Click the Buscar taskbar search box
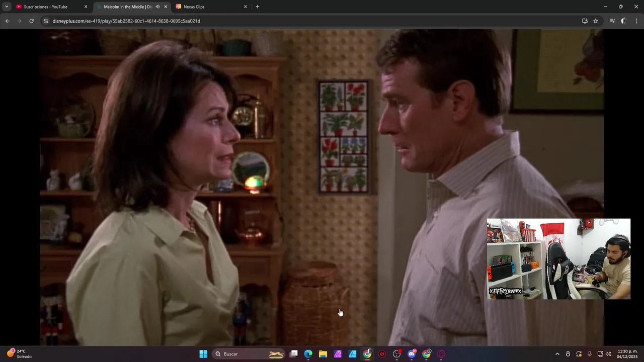The width and height of the screenshot is (644, 362). click(249, 354)
